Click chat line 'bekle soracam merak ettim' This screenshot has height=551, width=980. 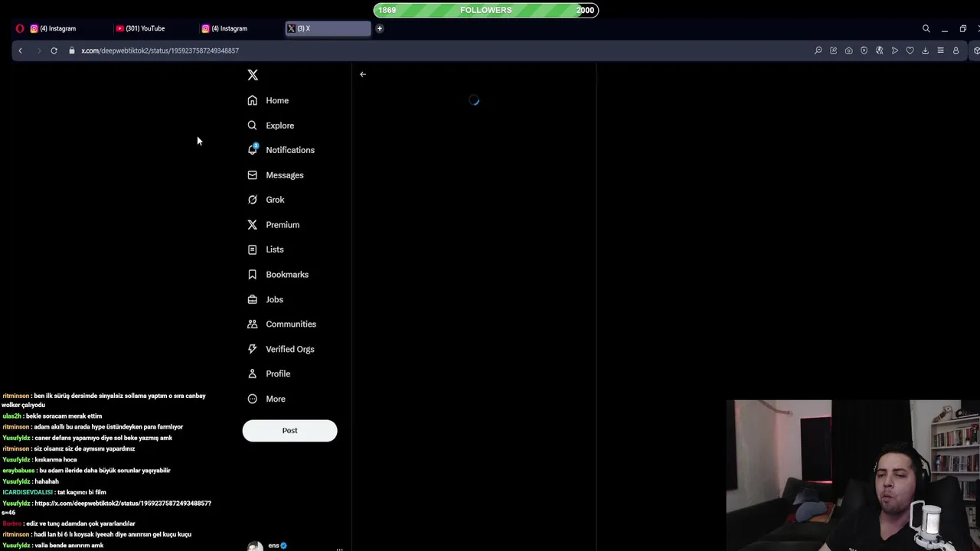[52, 416]
